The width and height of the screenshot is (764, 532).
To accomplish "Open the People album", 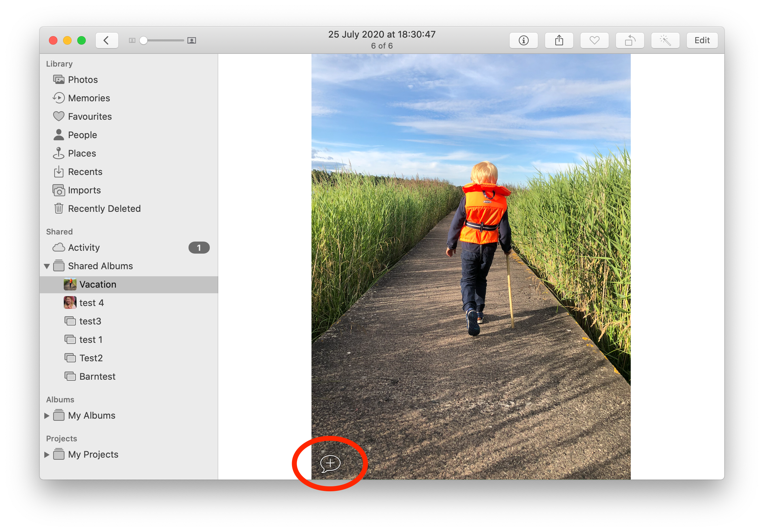I will click(x=129, y=135).
